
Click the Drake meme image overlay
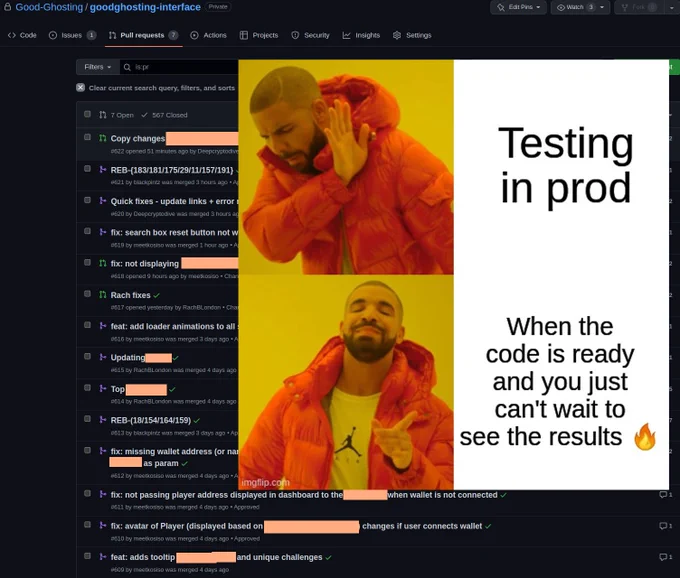coord(454,274)
